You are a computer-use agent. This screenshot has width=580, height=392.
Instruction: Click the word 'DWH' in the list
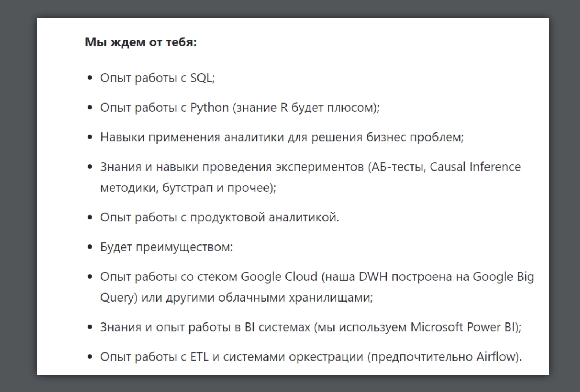click(373, 277)
